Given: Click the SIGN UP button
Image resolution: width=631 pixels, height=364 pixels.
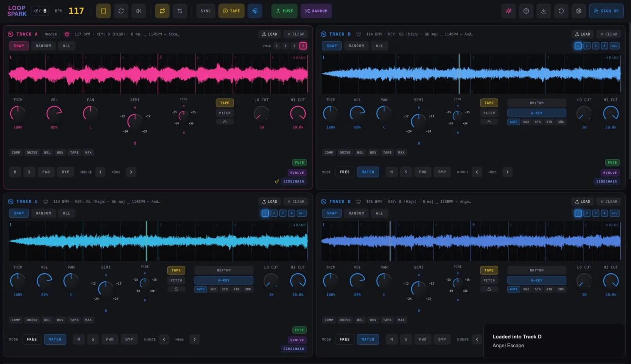Looking at the screenshot, I should (606, 11).
